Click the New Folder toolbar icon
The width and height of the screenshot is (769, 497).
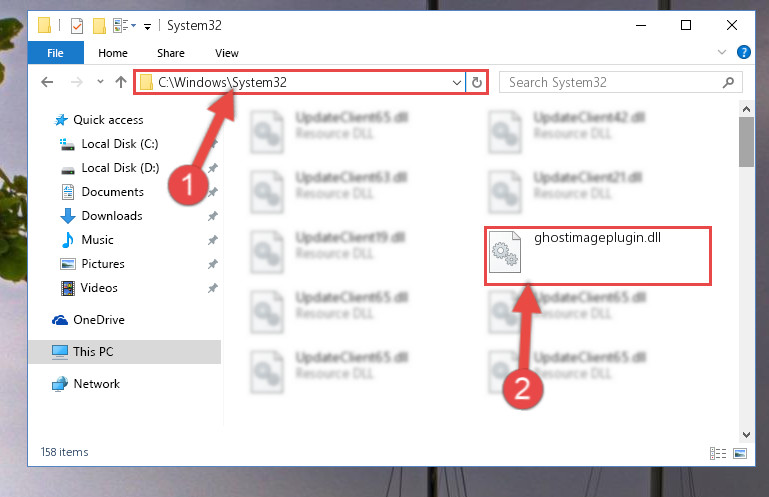(x=100, y=26)
